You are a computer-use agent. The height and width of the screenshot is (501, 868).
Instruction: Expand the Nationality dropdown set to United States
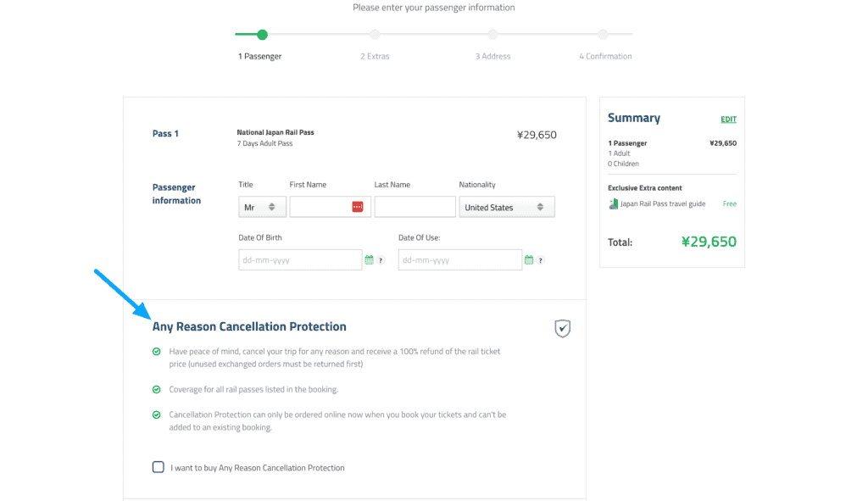(507, 207)
